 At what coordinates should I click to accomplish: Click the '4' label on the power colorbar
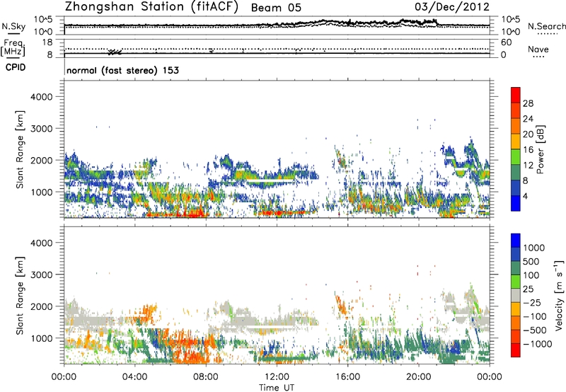526,197
